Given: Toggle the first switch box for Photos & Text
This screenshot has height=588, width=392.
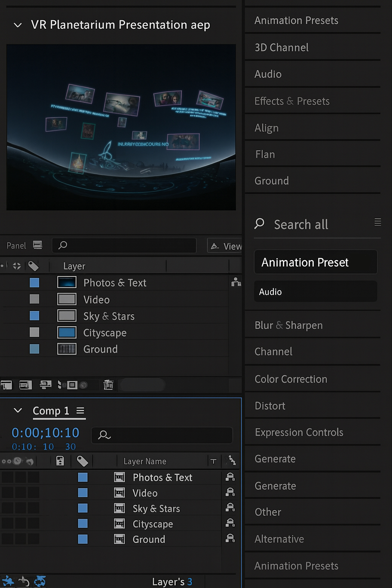Looking at the screenshot, I should 8,477.
